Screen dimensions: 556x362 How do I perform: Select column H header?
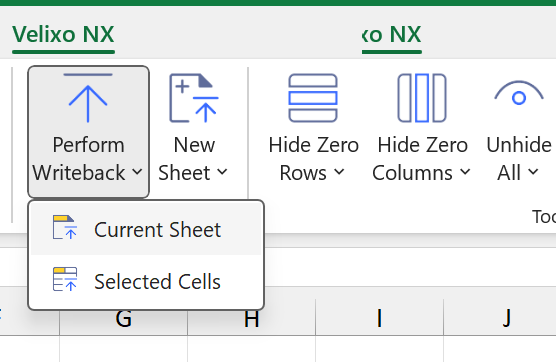tap(251, 318)
